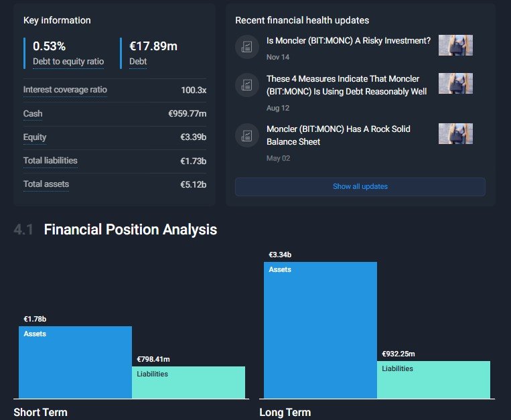
Task: Click the Debt to equity ratio label
Action: 68,62
